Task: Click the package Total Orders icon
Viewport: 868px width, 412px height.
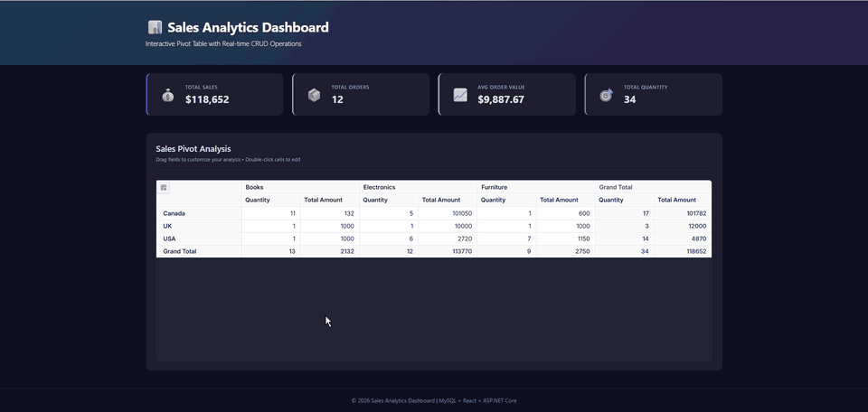Action: [314, 95]
